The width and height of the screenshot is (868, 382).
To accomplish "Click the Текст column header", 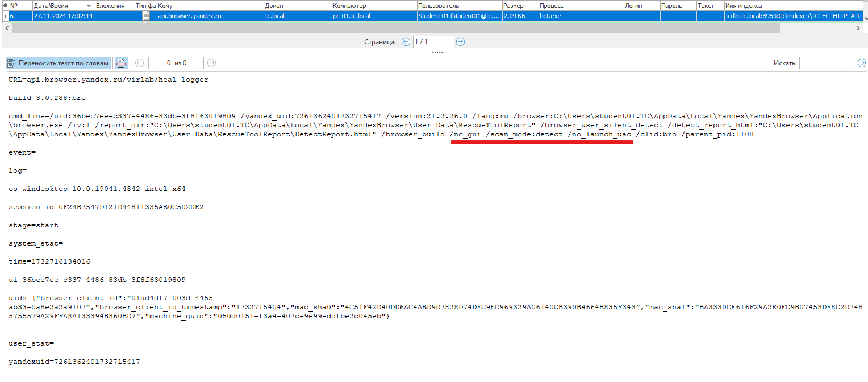I will pos(710,5).
